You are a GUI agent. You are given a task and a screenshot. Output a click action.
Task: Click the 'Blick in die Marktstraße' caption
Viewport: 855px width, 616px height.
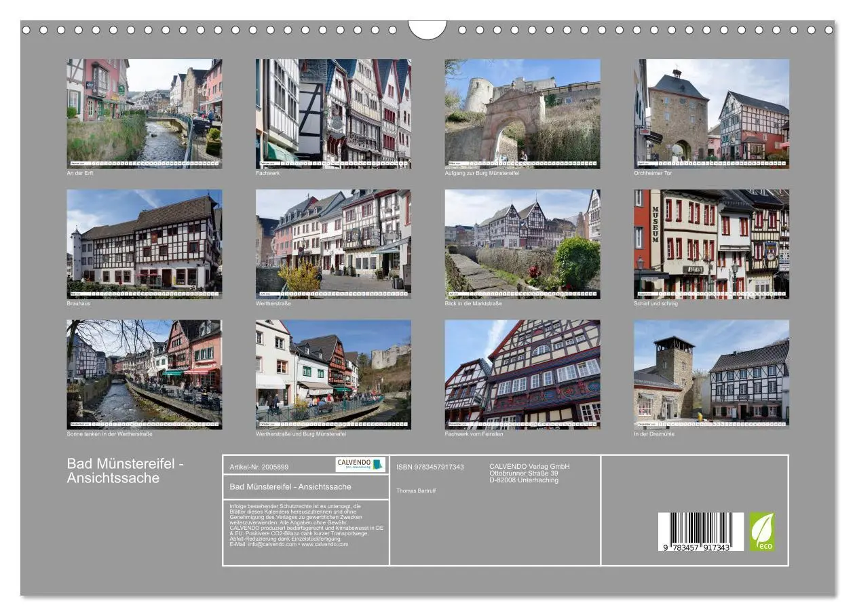[x=474, y=303]
